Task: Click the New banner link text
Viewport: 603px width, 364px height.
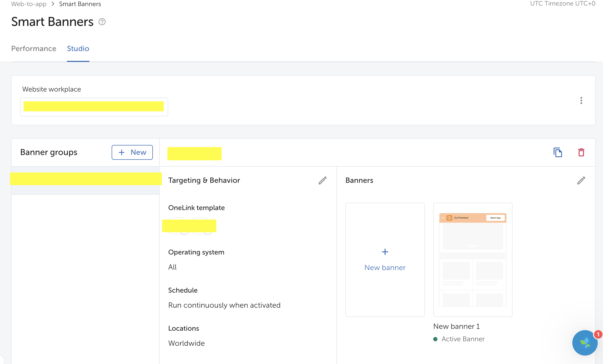Action: coord(385,268)
